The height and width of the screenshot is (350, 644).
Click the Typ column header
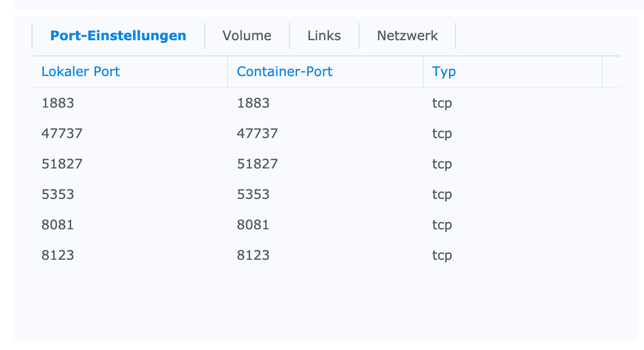coord(444,72)
